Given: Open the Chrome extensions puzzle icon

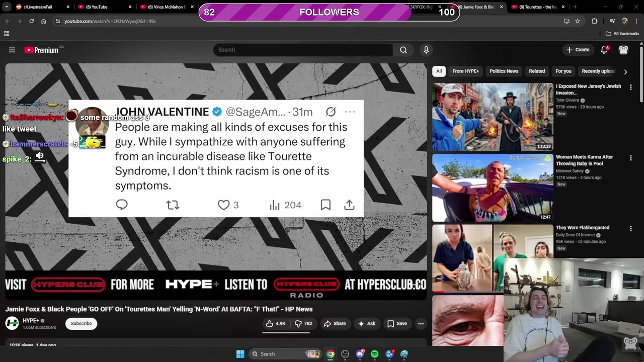Looking at the screenshot, I should tap(595, 21).
